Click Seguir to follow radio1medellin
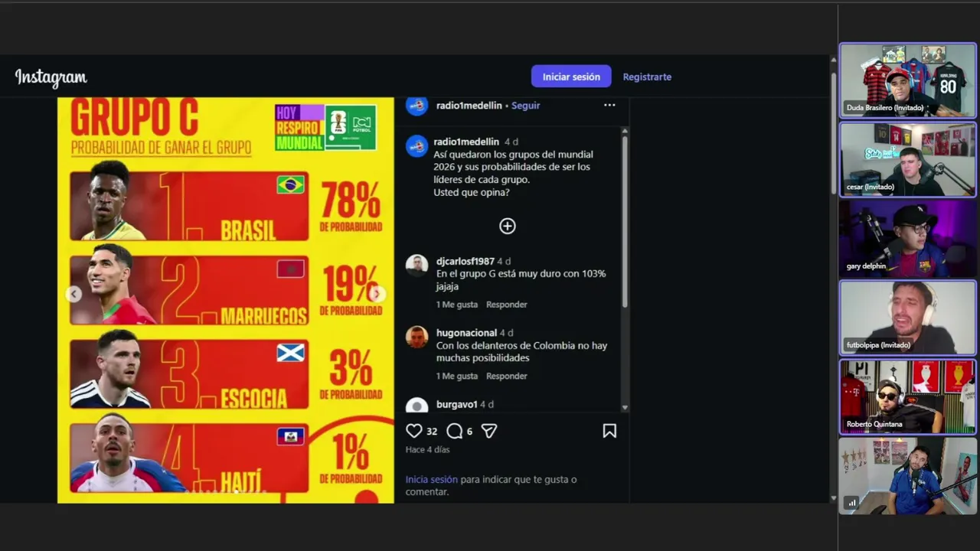 point(525,106)
